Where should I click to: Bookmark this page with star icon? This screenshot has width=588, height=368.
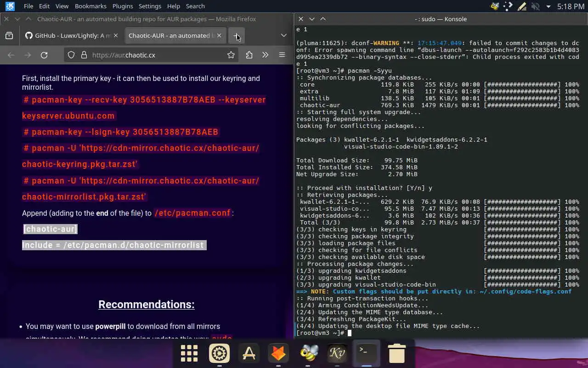point(231,55)
